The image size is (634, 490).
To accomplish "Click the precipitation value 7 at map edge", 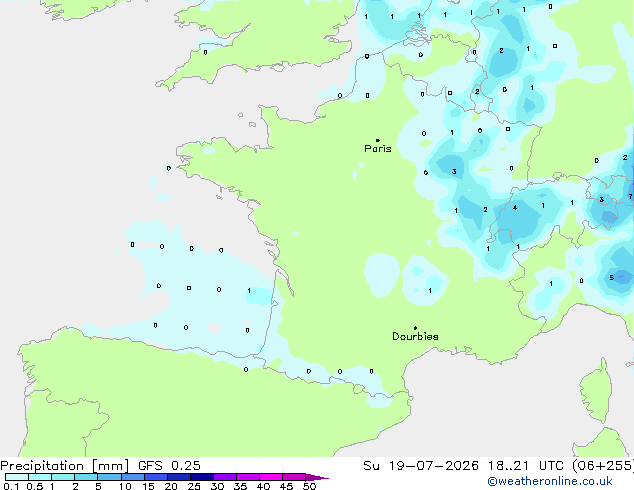I will [x=630, y=197].
